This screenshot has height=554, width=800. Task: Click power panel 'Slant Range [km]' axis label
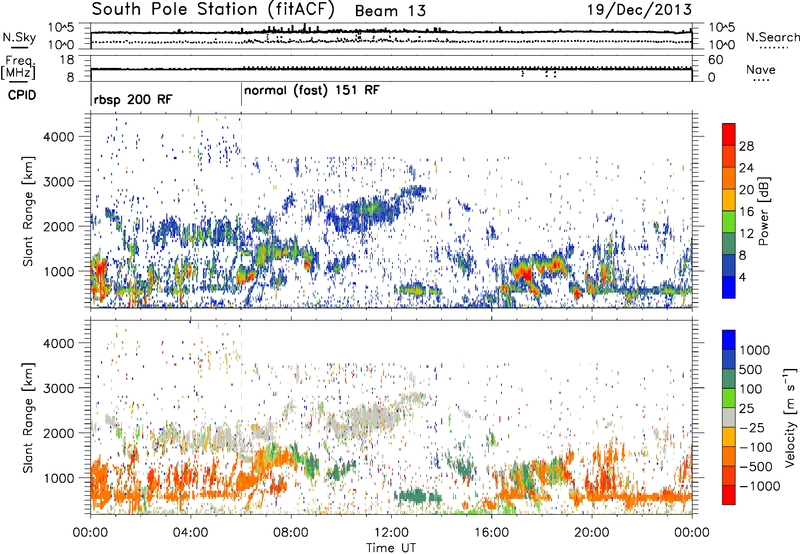(28, 211)
